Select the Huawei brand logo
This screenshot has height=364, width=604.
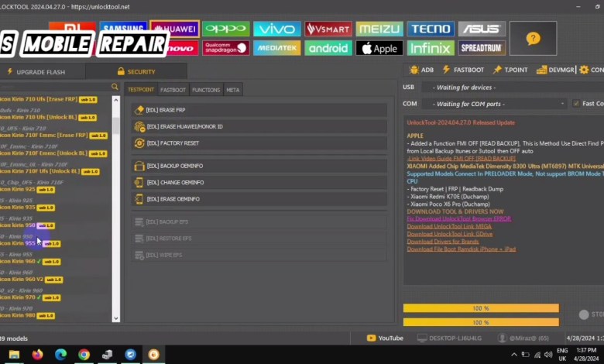pyautogui.click(x=173, y=29)
